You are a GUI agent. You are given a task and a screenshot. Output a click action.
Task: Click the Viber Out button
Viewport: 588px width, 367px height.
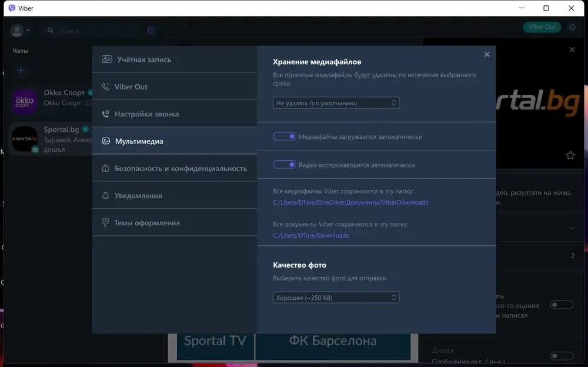tap(542, 27)
